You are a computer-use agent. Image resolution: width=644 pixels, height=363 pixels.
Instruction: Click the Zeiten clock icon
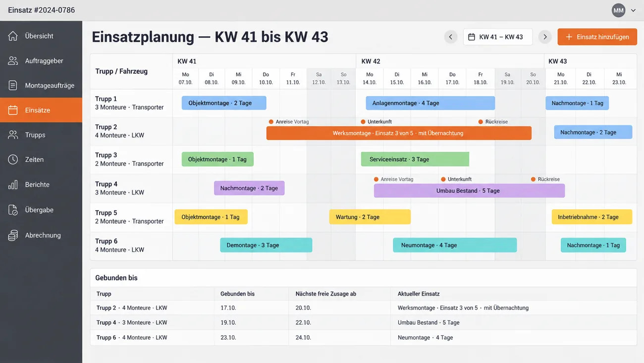click(13, 160)
